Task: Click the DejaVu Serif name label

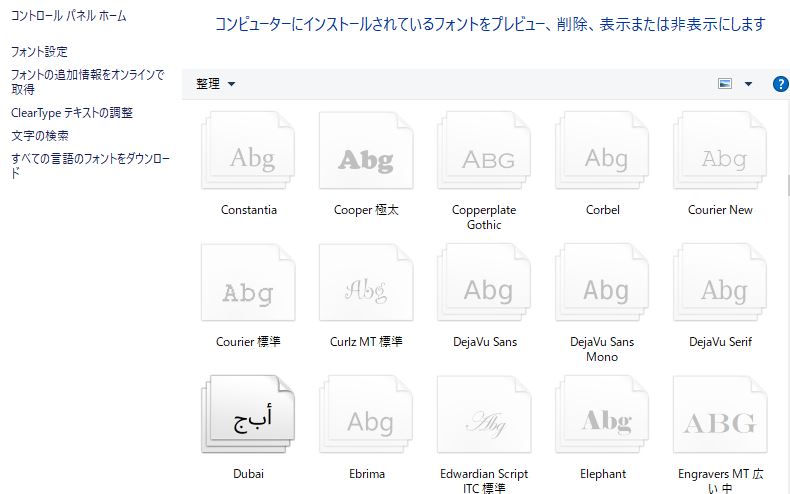Action: (720, 342)
